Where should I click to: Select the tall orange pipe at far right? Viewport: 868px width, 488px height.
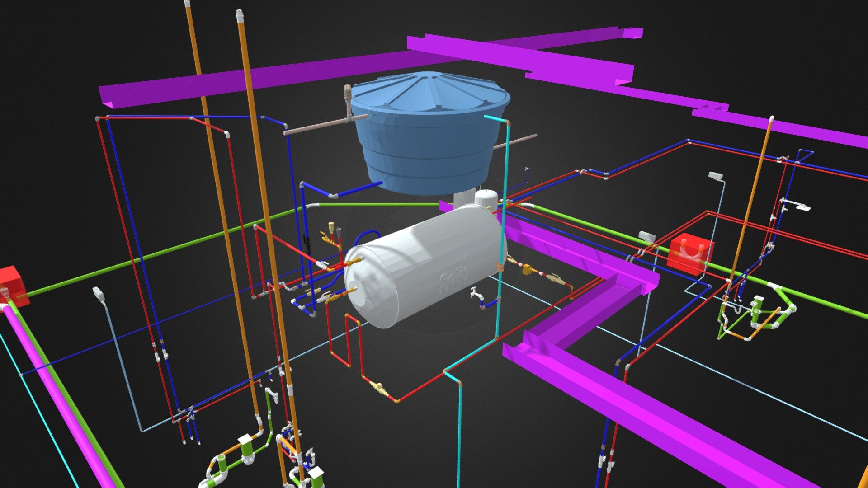point(753,194)
